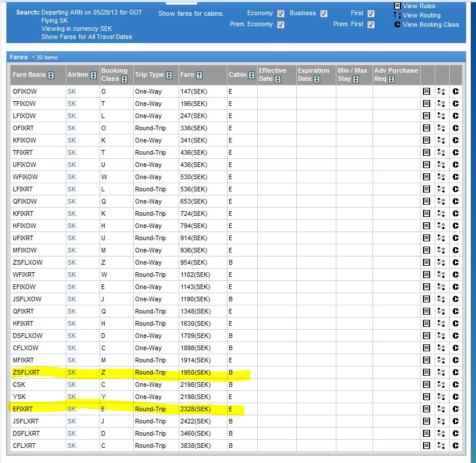Show booking class for the TFIXOW fare
Image resolution: width=476 pixels, height=463 pixels.
click(456, 104)
